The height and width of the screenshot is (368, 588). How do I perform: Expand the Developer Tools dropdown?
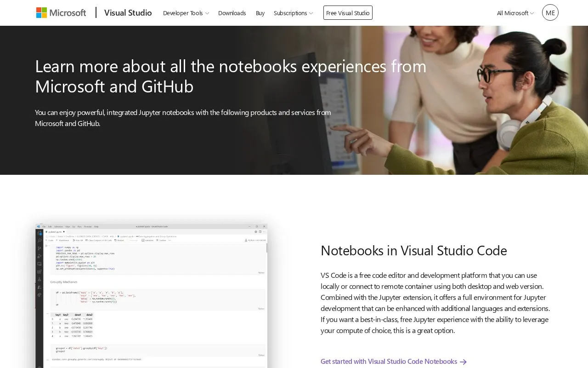(186, 13)
